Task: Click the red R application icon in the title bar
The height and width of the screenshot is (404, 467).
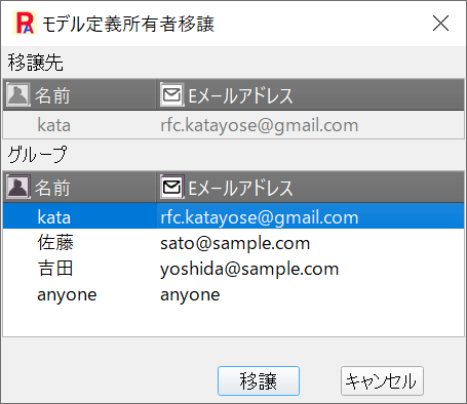Action: 25,23
